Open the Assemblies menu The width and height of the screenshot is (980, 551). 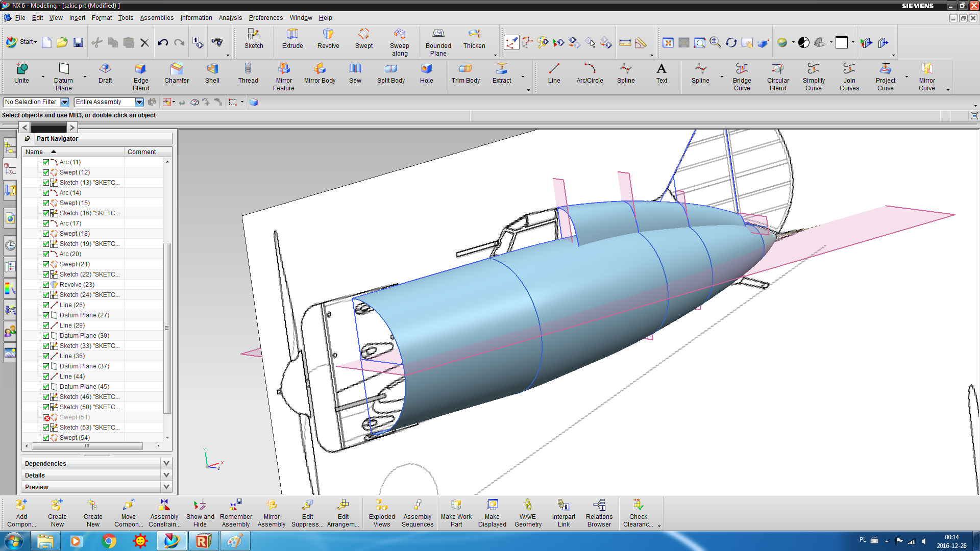[x=157, y=18]
